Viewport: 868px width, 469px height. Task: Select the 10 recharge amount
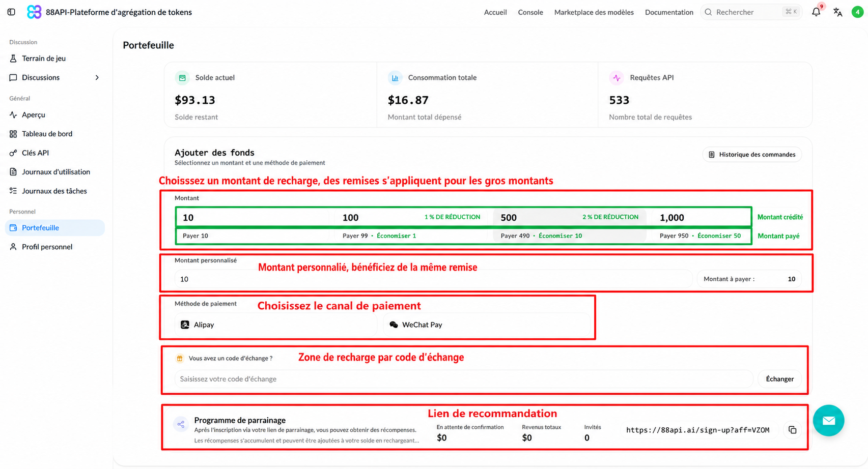coord(252,226)
